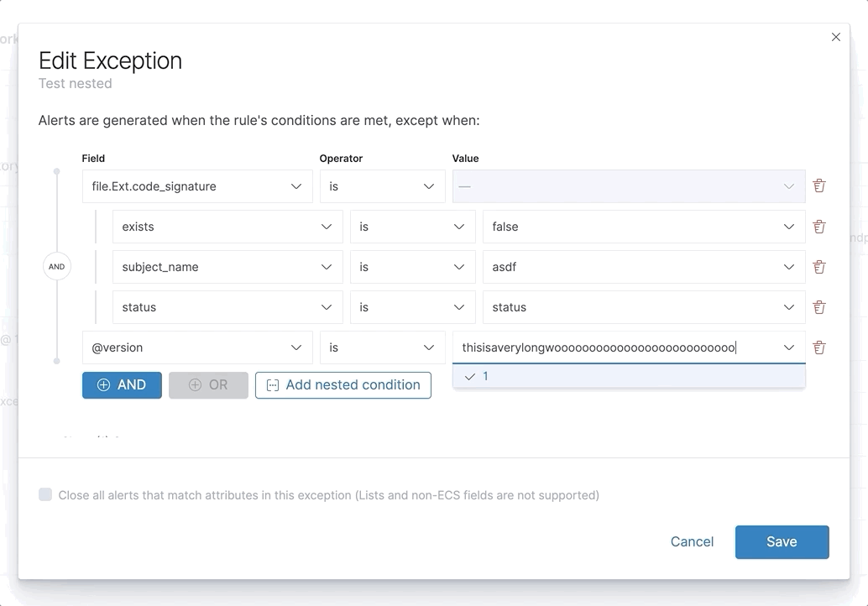Remove the @version condition with trash icon
The image size is (868, 606).
coord(819,347)
